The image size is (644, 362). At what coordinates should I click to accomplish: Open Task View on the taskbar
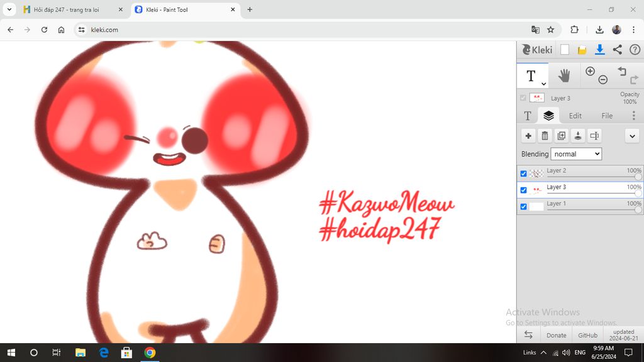(56, 353)
